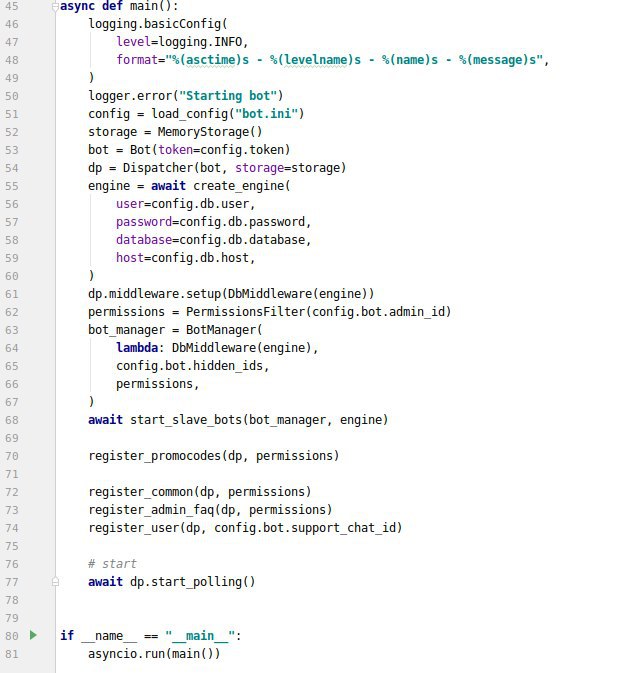641x673 pixels.
Task: Click line number 61 in the gutter
Action: click(x=12, y=294)
